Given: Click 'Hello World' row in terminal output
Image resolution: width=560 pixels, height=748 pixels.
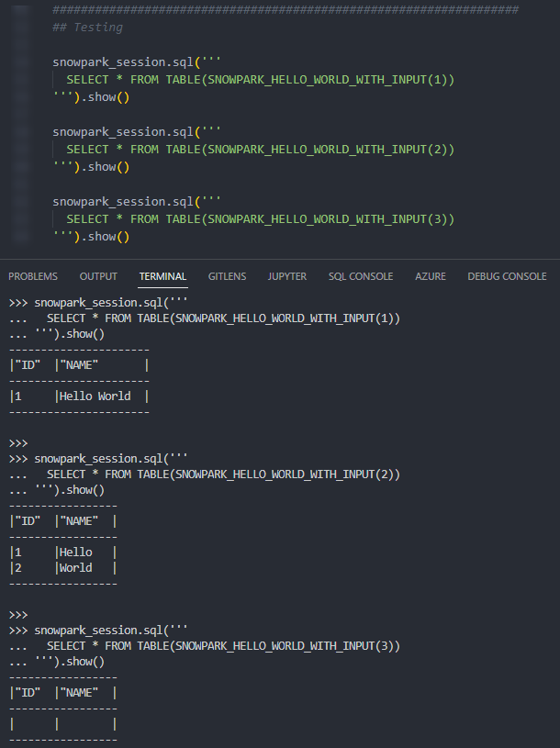Looking at the screenshot, I should coord(79,396).
